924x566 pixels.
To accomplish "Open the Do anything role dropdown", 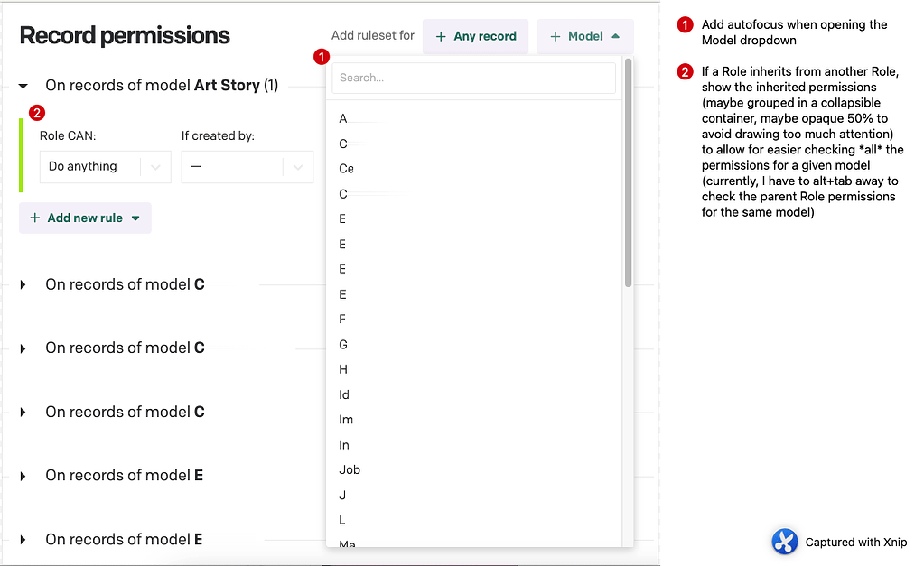I will (105, 167).
